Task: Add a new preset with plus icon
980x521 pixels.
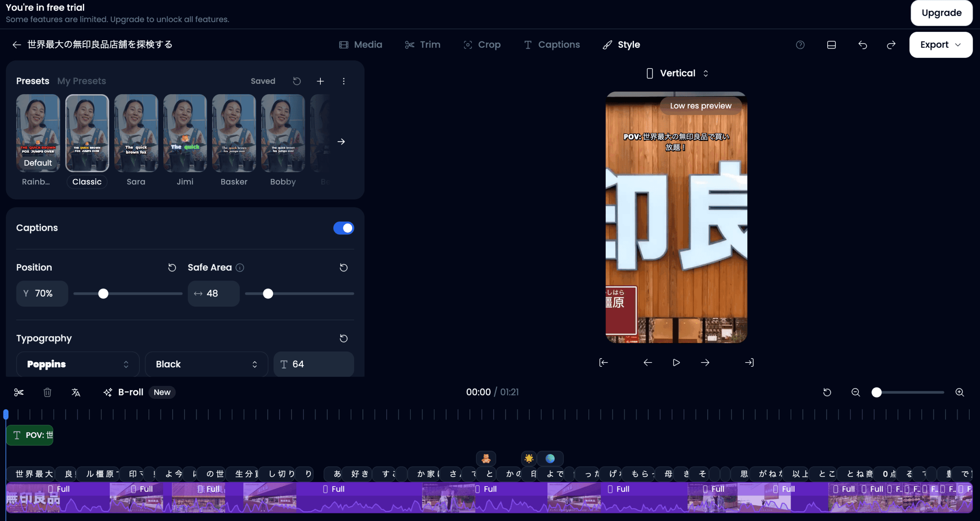Action: [x=320, y=81]
